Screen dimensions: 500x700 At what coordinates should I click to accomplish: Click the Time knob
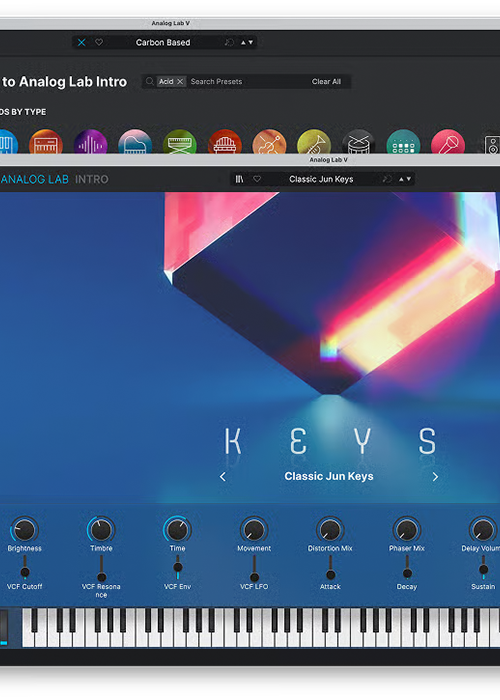click(x=177, y=529)
